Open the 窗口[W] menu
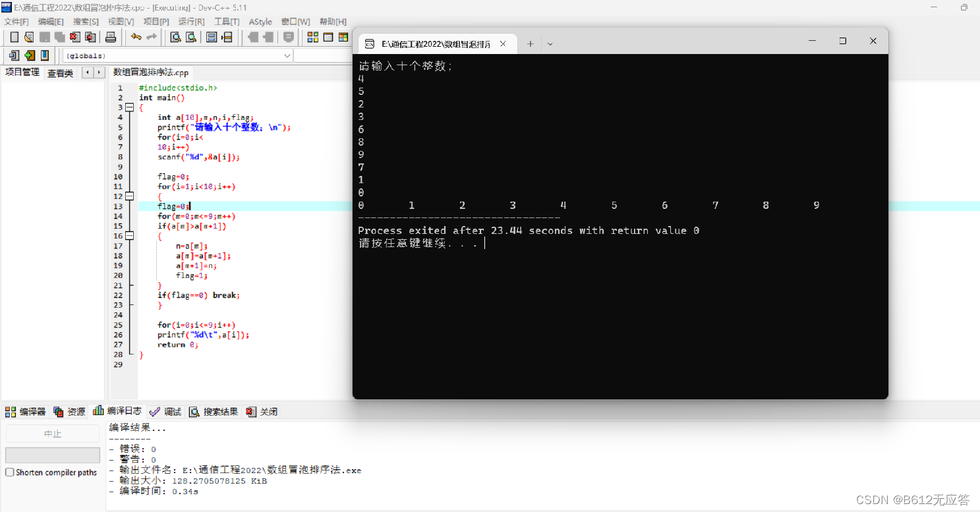 [x=295, y=22]
